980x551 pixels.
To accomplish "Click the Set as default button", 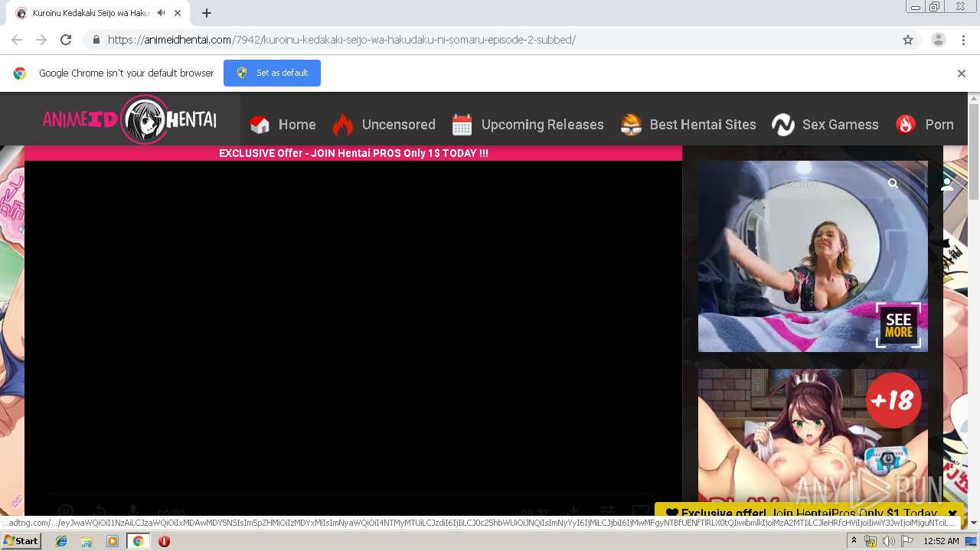I will (272, 73).
